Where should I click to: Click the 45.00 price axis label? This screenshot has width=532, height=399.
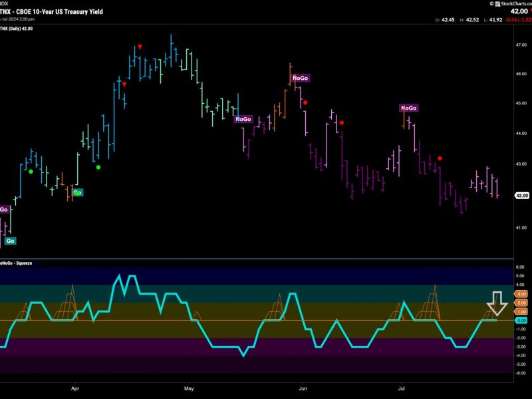pos(521,103)
